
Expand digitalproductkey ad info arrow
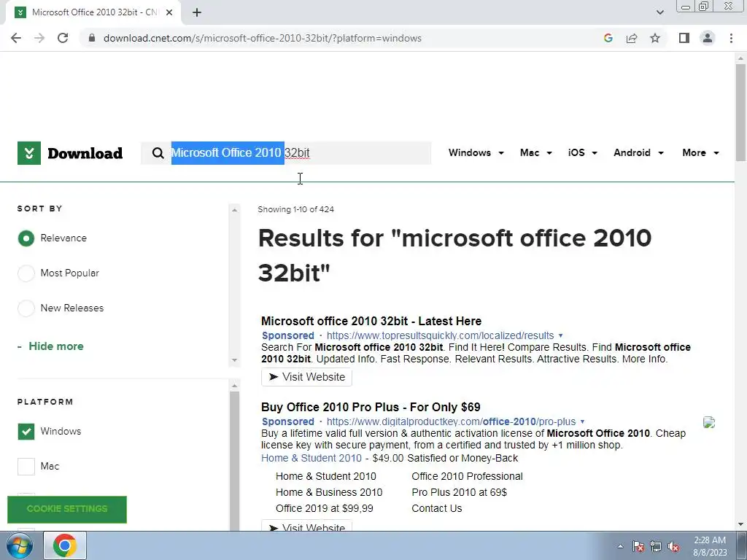click(582, 422)
